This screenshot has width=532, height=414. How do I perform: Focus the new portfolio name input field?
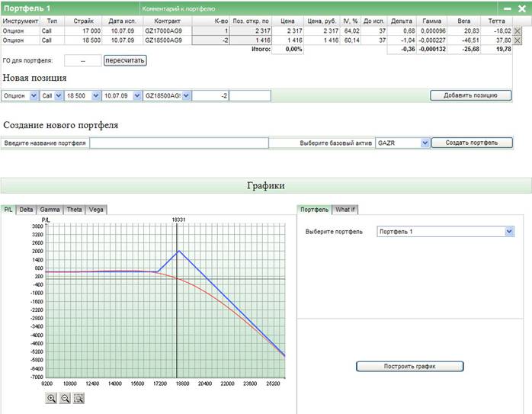(179, 143)
